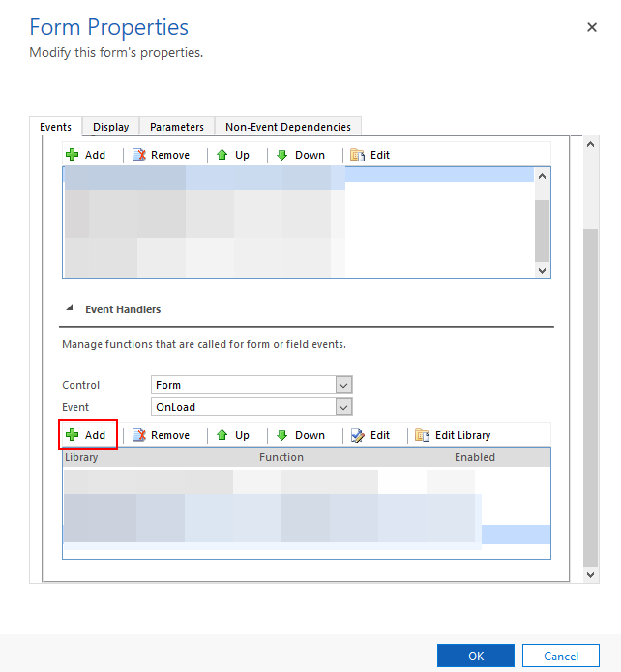
Task: Move library Up in top toolbar
Action: pos(232,155)
